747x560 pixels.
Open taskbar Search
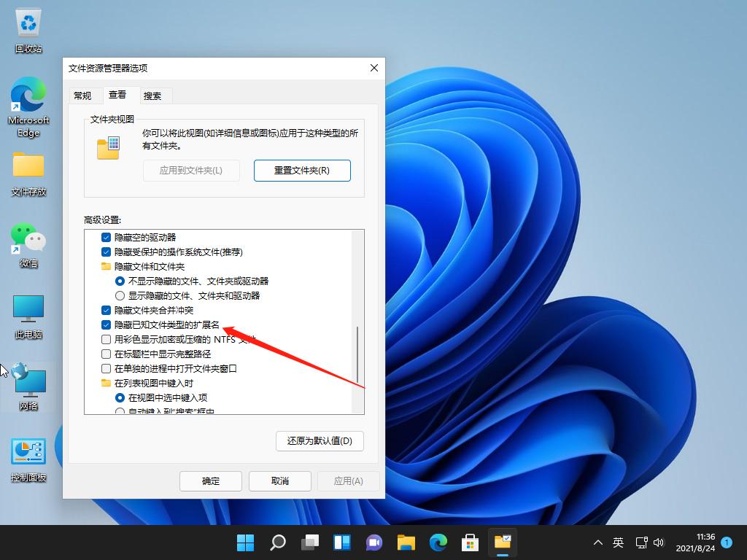pos(278,542)
